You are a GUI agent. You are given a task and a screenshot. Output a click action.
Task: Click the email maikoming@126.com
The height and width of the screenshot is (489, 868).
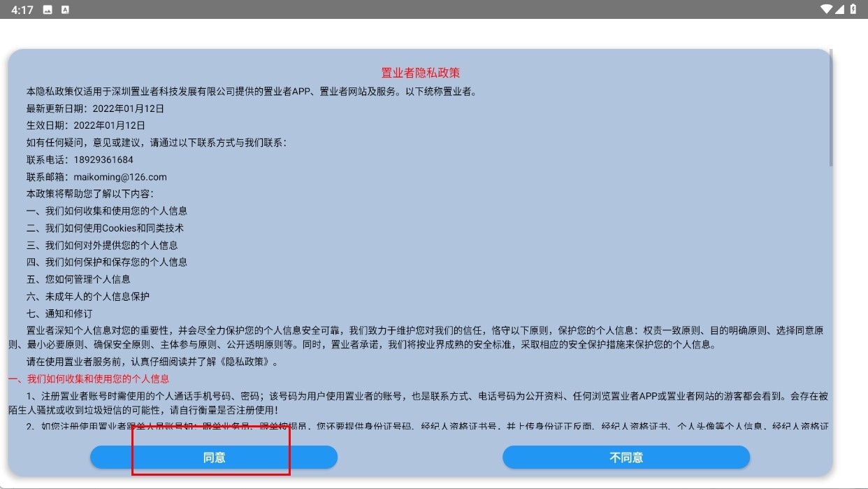(120, 177)
